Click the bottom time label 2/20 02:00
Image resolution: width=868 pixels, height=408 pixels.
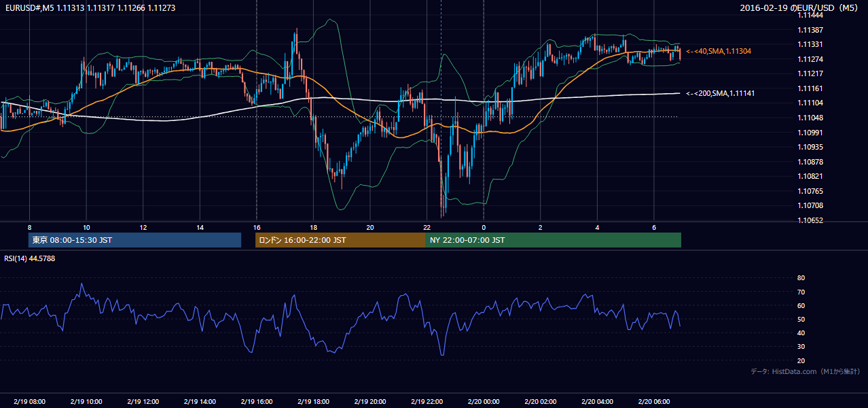(541, 402)
